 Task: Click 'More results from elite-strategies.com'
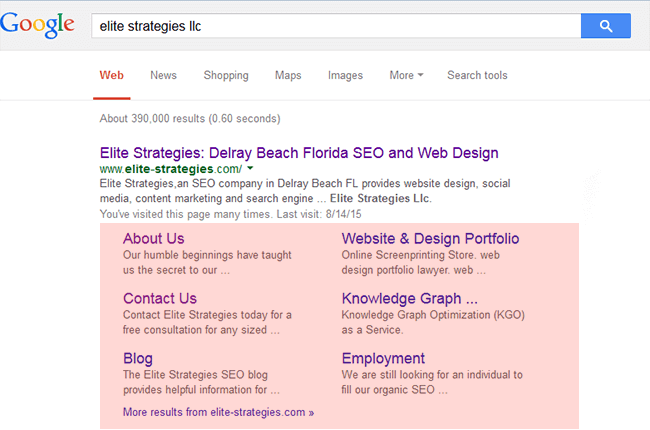tap(218, 411)
